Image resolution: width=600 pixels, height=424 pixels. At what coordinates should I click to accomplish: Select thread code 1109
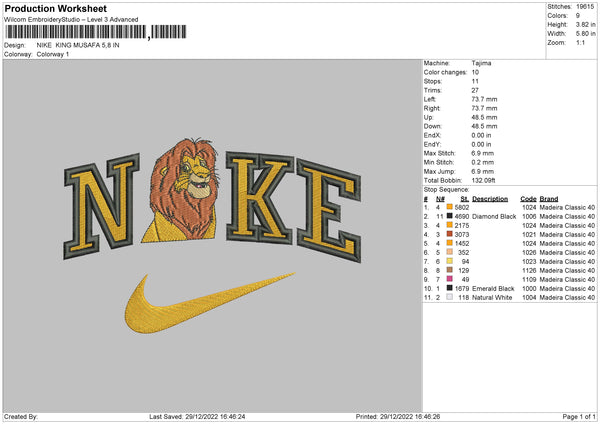529,279
